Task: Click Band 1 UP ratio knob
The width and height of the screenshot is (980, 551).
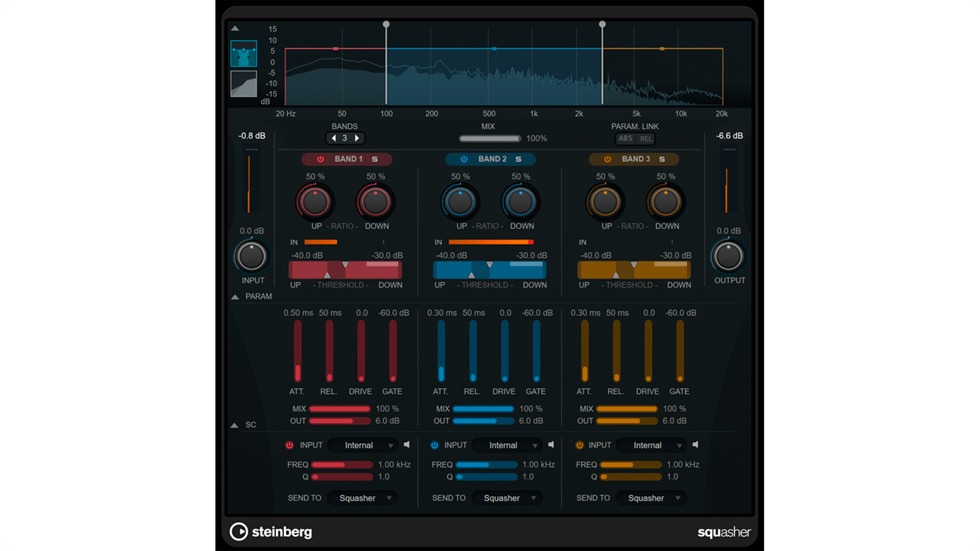Action: click(315, 202)
